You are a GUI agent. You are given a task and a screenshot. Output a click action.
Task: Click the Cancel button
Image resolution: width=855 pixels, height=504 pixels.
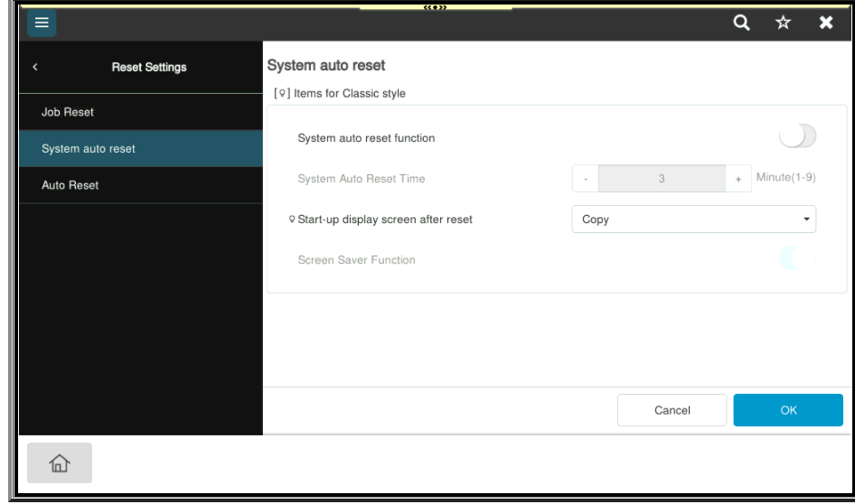coord(672,410)
